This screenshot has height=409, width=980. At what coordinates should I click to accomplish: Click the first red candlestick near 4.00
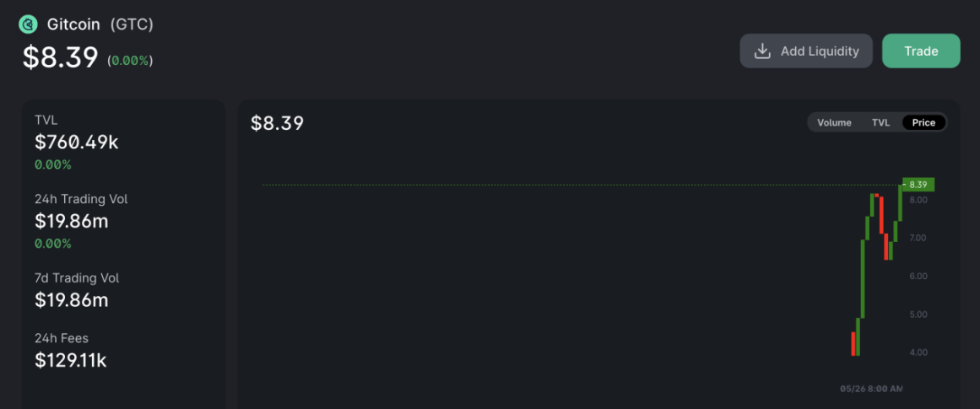point(853,343)
